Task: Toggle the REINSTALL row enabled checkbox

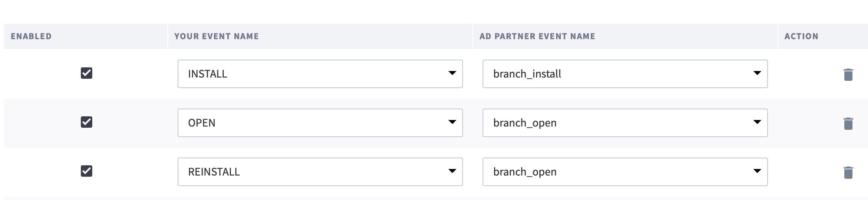Action: 87,171
